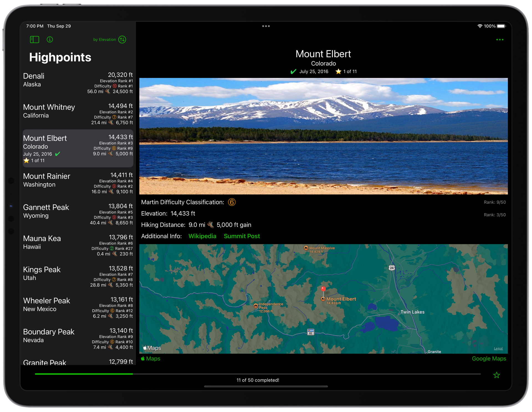The height and width of the screenshot is (412, 532).
Task: Tap the Mount Elbert landscape photo
Action: tap(323, 136)
